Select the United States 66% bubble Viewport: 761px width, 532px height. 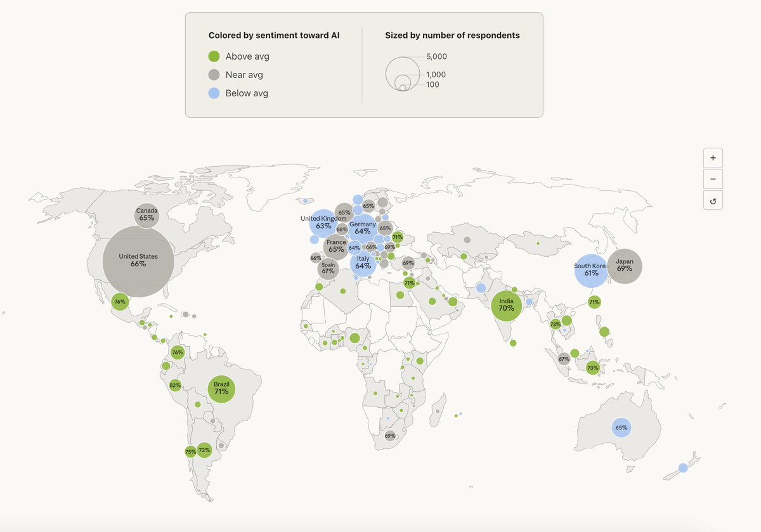pos(138,261)
